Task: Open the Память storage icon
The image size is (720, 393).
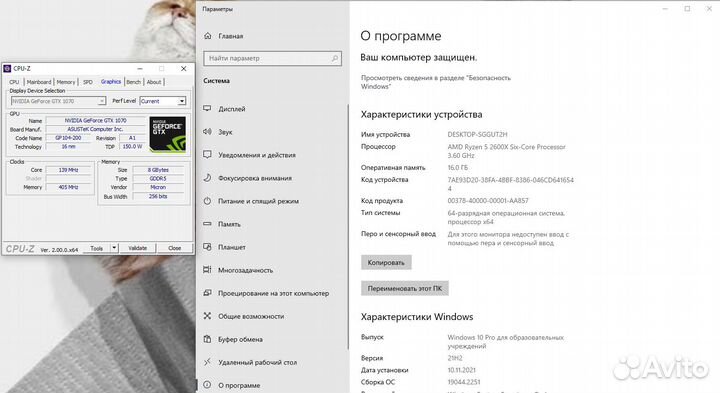Action: [x=208, y=224]
